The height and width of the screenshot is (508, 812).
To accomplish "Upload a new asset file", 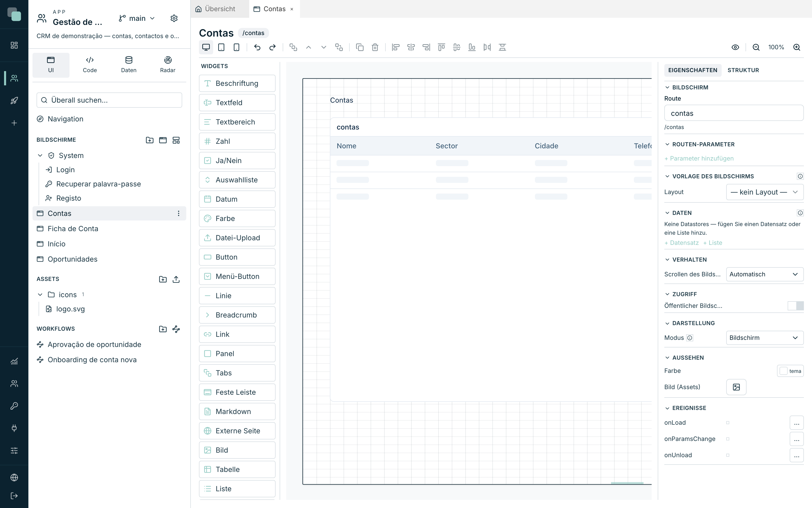I will click(176, 279).
